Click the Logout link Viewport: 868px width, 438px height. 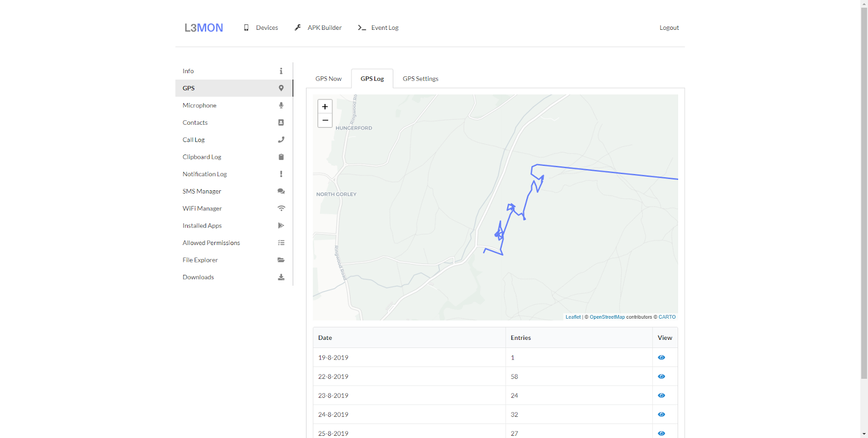(x=669, y=28)
